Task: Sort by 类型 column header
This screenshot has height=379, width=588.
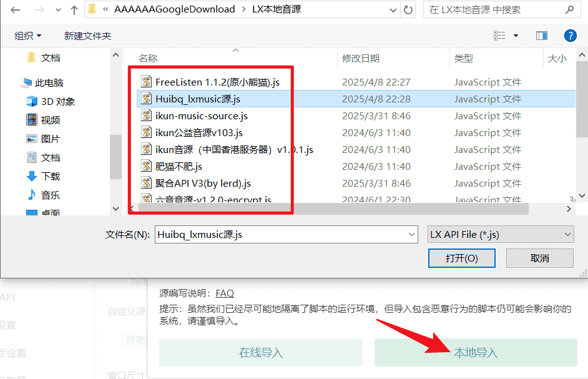Action: click(464, 59)
